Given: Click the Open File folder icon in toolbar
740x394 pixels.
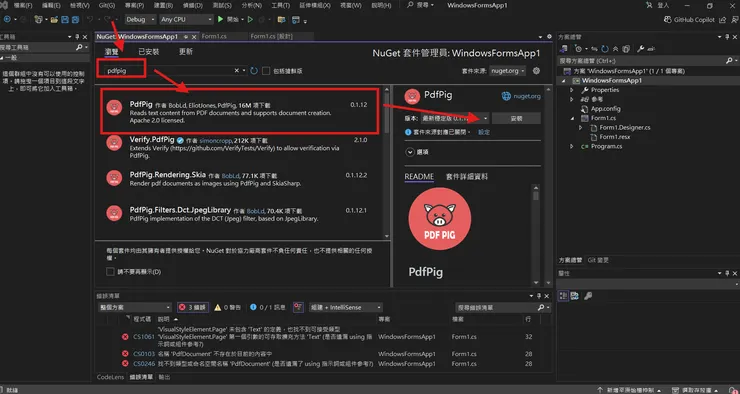Looking at the screenshot, I should click(54, 20).
